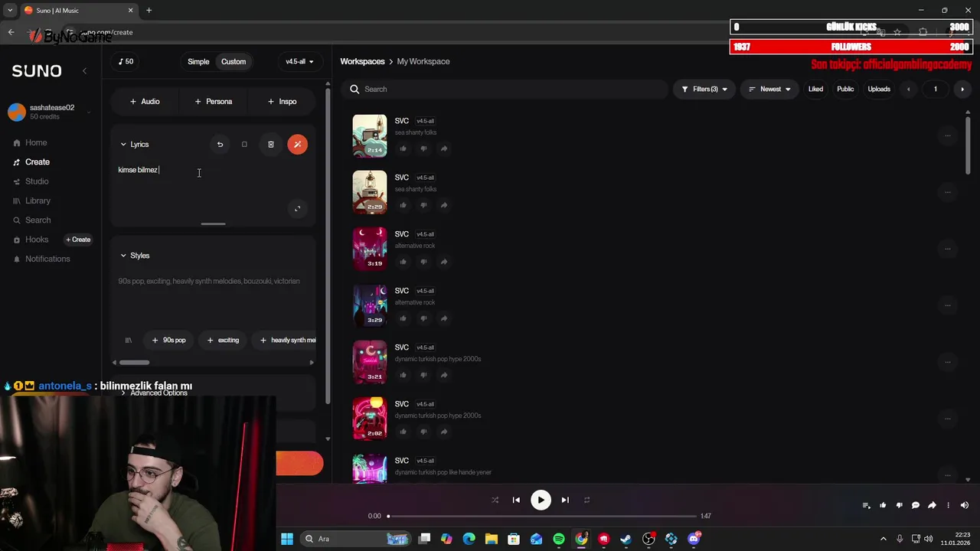This screenshot has width=980, height=551.
Task: Open the styles library icon
Action: tap(128, 340)
